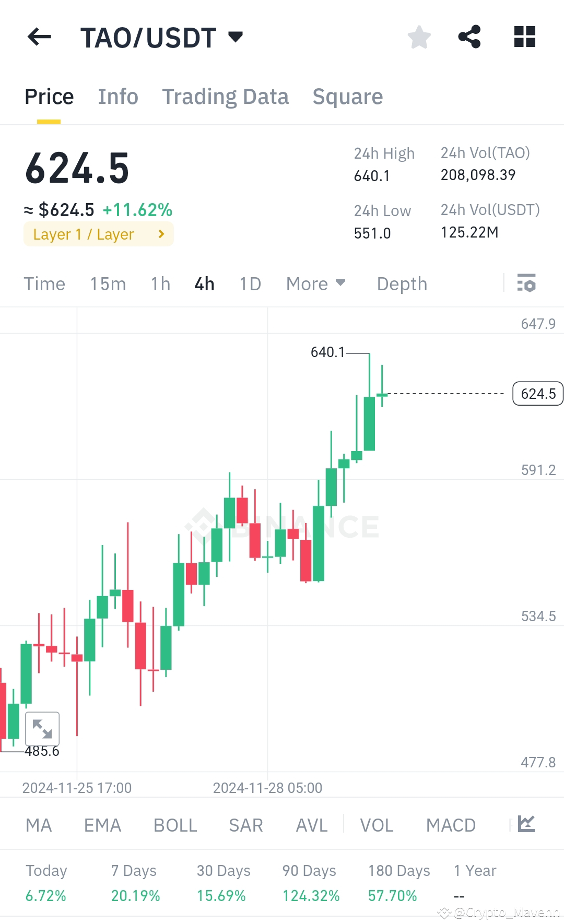The image size is (564, 924).
Task: Enable the MA indicator
Action: click(x=39, y=825)
